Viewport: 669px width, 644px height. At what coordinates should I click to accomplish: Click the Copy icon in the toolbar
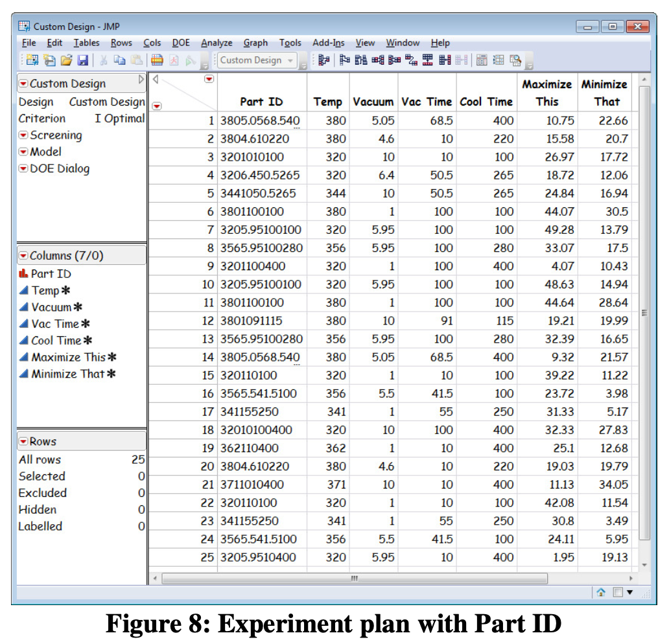(x=119, y=60)
